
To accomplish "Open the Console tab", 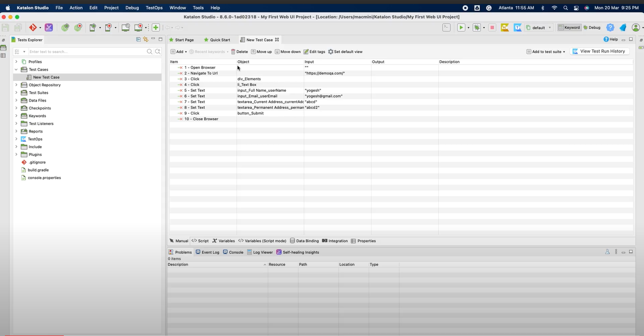I will (x=233, y=252).
